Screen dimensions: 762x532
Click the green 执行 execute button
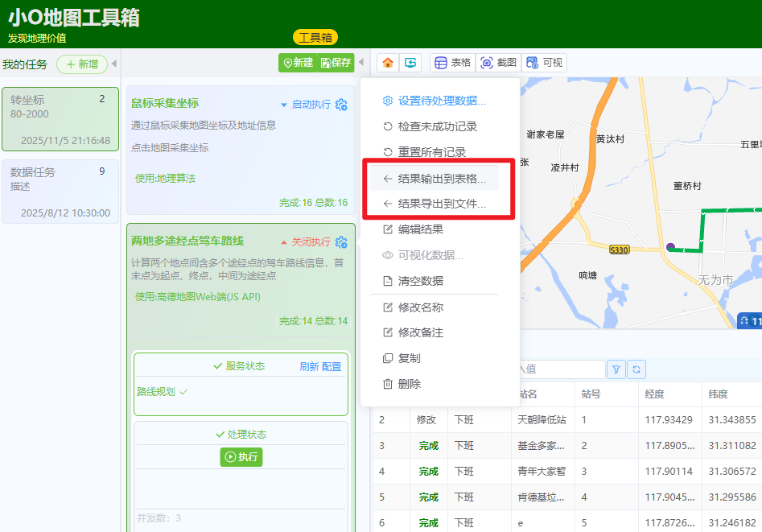[241, 457]
